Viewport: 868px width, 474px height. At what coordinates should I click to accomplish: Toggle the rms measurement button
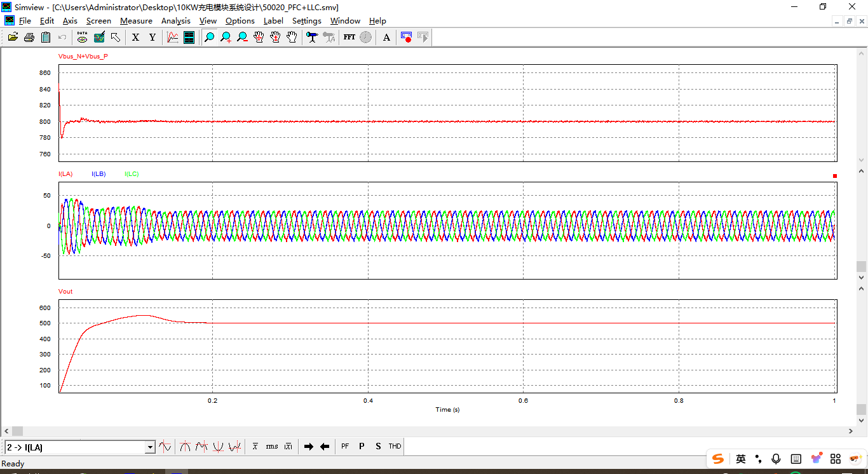272,447
